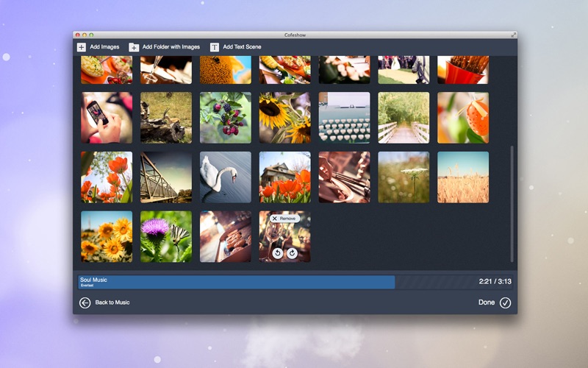The width and height of the screenshot is (588, 368).
Task: Click the Add Folder with Images label
Action: (x=171, y=47)
